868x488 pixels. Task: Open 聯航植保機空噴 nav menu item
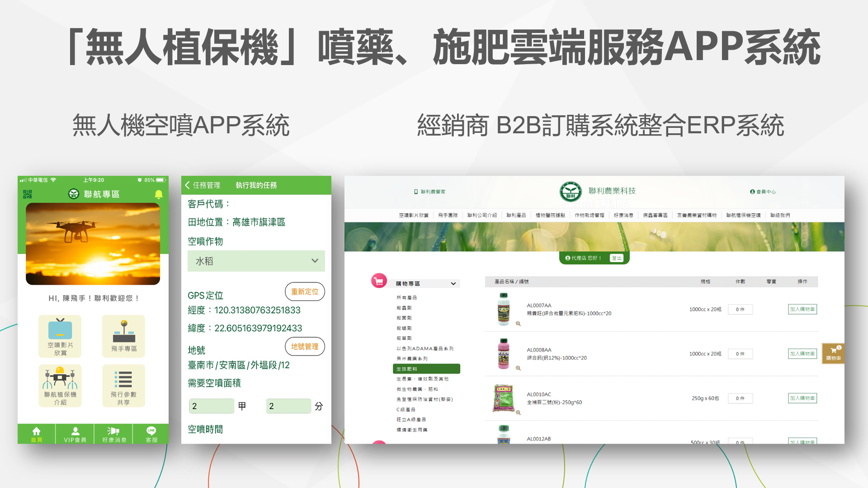pos(743,215)
